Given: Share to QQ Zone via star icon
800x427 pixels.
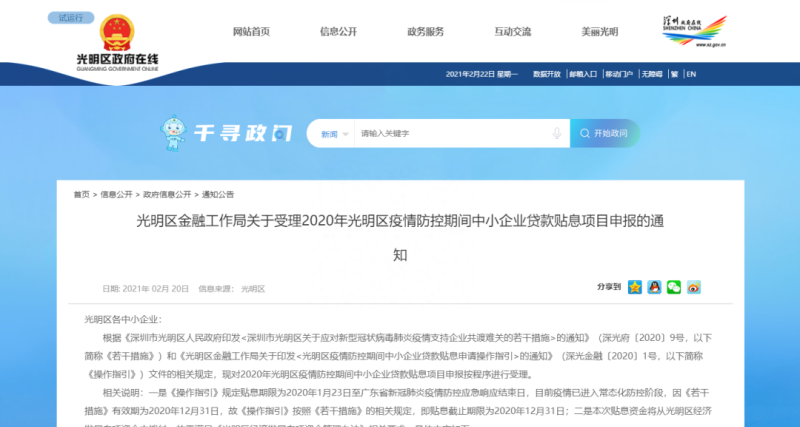Looking at the screenshot, I should (x=635, y=287).
